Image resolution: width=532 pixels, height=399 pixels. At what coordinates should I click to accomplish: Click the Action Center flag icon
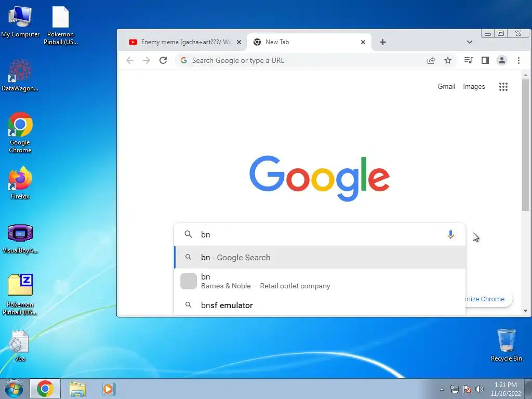pyautogui.click(x=467, y=389)
